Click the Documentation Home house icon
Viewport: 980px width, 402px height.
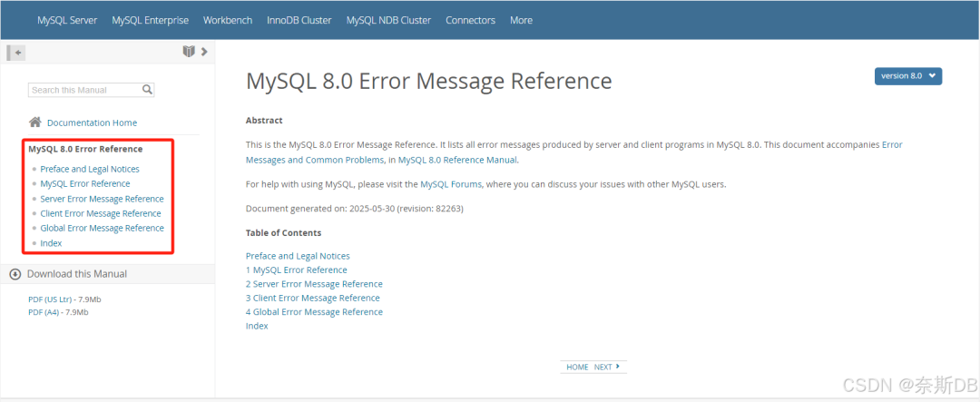(x=35, y=122)
